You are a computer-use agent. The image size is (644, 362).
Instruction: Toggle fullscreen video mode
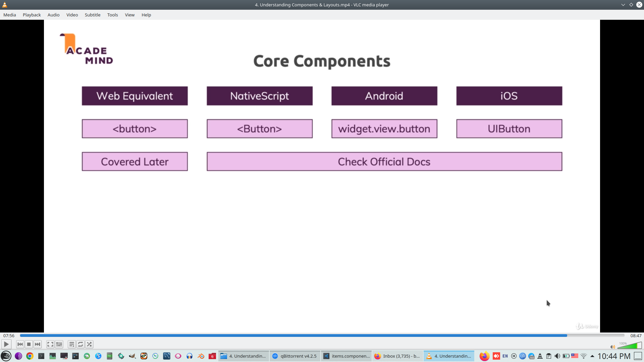50,344
